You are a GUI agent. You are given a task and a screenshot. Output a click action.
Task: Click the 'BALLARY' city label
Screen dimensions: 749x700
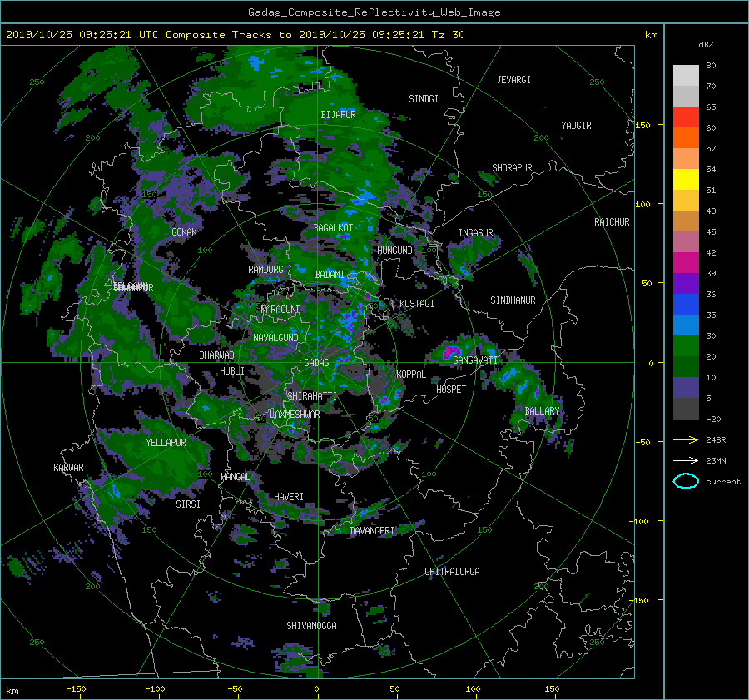click(542, 411)
